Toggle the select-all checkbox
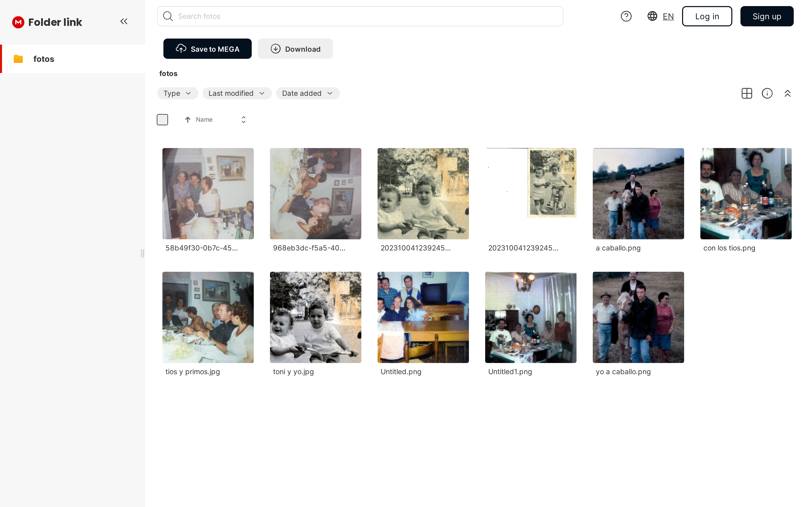Image resolution: width=812 pixels, height=507 pixels. point(162,120)
